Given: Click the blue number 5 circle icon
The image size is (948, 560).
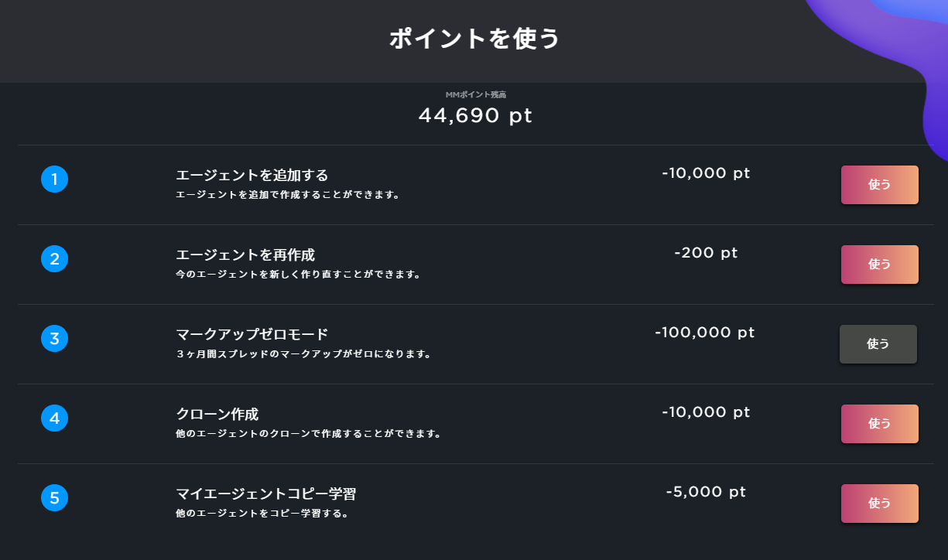Looking at the screenshot, I should pos(54,497).
